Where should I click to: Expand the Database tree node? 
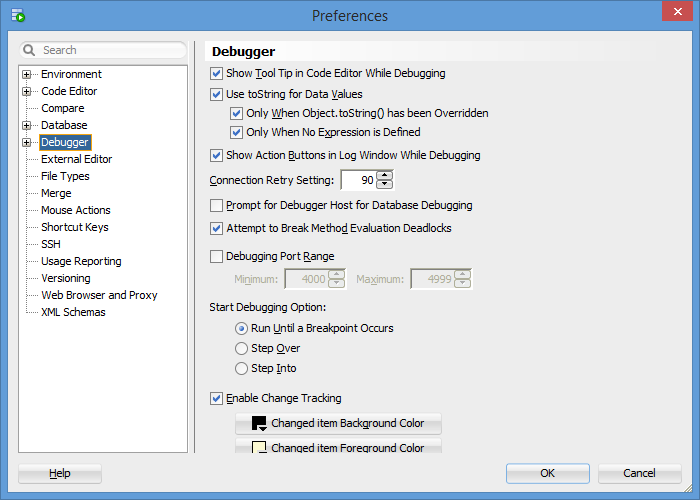27,125
